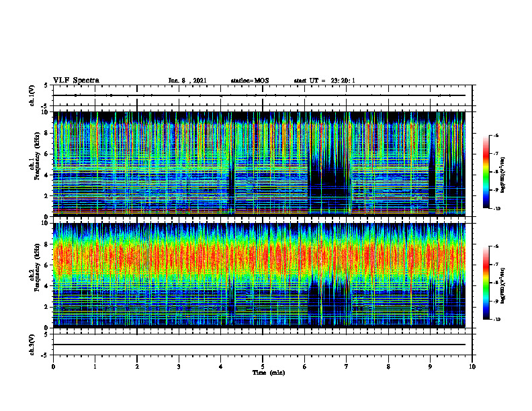The image size is (532, 411).
Task: Click the "ch.1(V)" waveform axis label
Action: pyautogui.click(x=32, y=95)
